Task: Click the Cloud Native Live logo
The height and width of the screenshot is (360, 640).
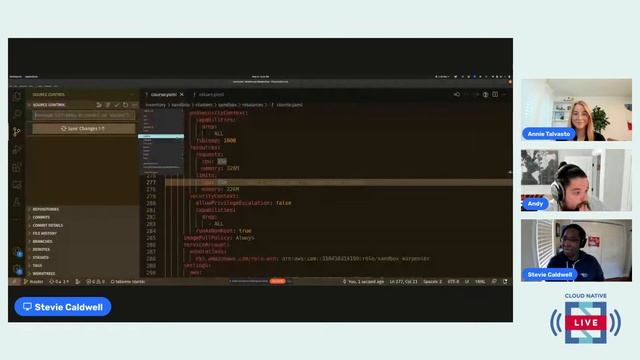Action: coord(586,319)
